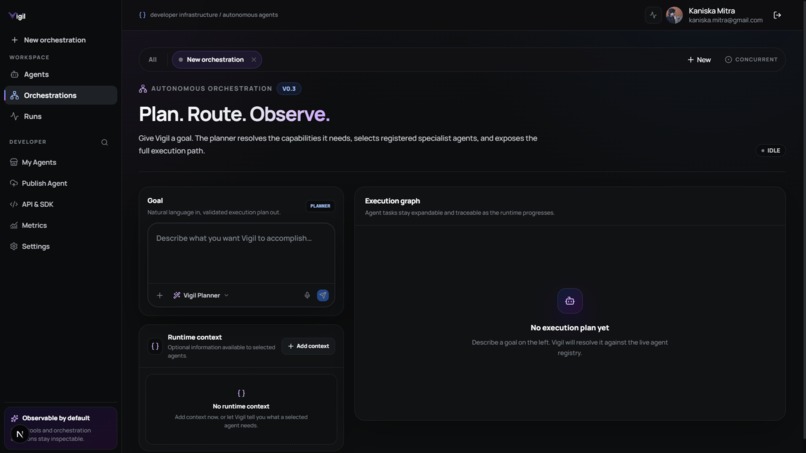
Task: Open the Agents workspace page
Action: (61, 75)
